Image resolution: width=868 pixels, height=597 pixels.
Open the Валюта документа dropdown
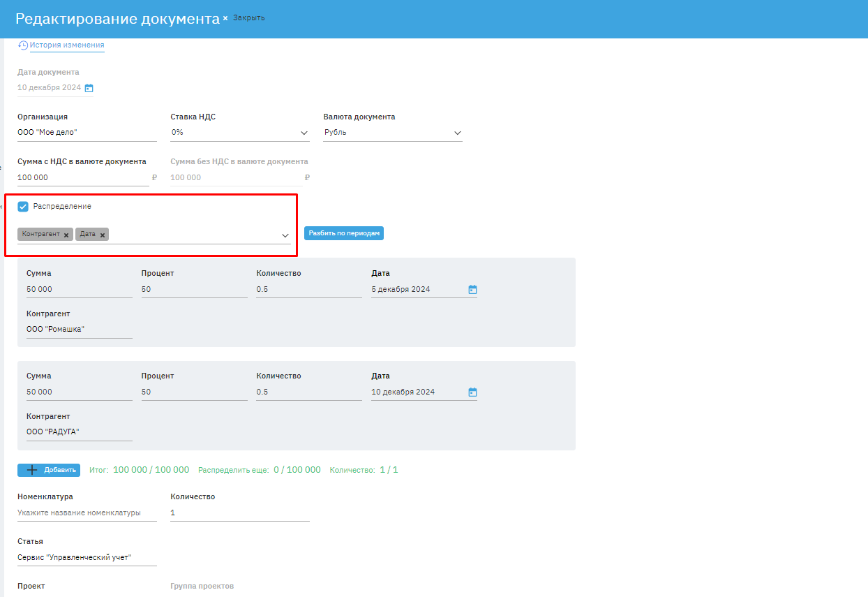point(458,133)
